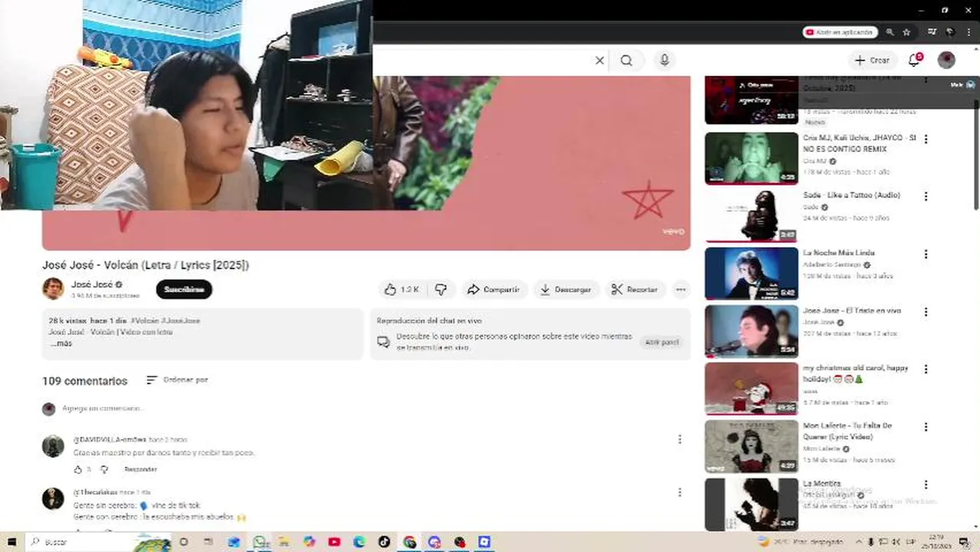Open the Crear menu button
The height and width of the screenshot is (552, 980).
point(873,61)
